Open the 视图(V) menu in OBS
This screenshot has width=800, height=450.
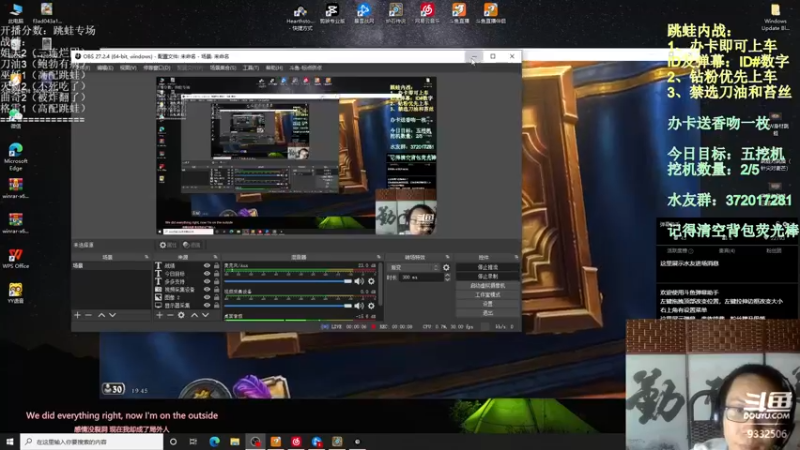pos(128,68)
